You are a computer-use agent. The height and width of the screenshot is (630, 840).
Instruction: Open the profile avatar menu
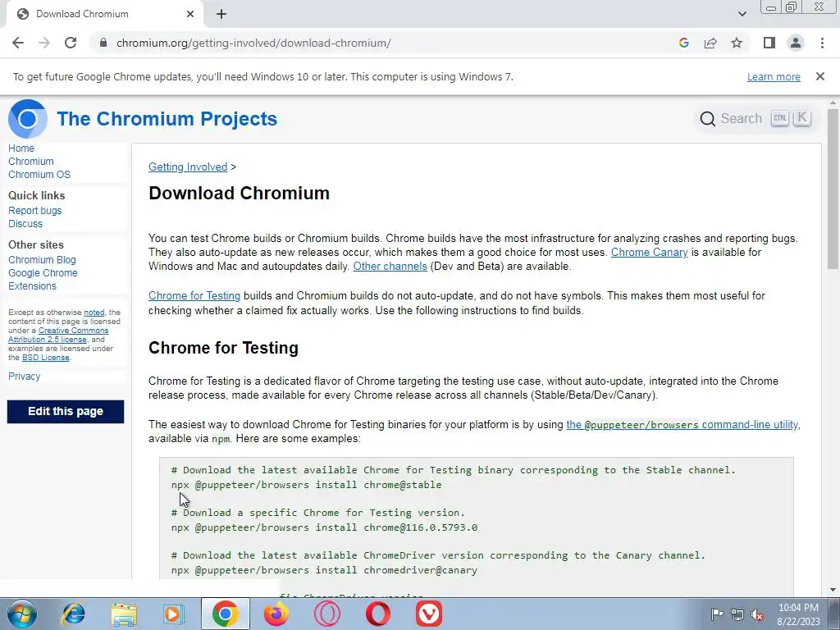click(796, 43)
